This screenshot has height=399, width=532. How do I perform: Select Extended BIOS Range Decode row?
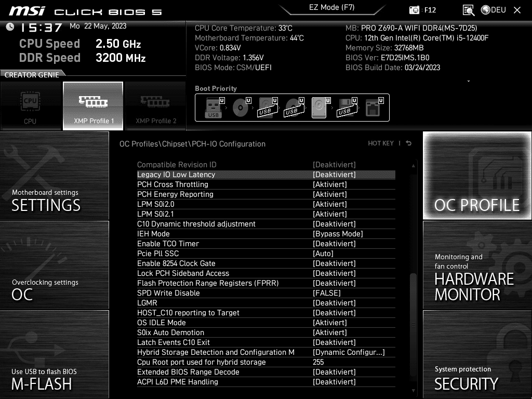[266, 372]
